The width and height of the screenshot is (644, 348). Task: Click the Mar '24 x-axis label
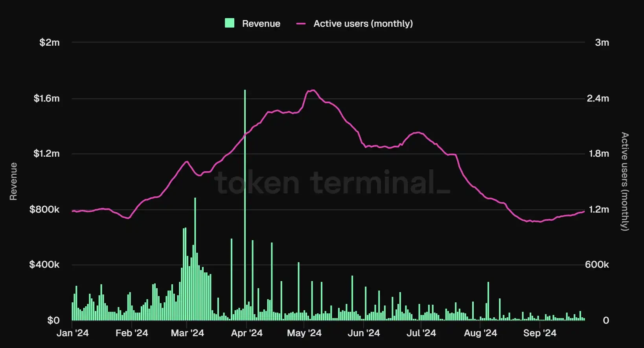point(188,333)
